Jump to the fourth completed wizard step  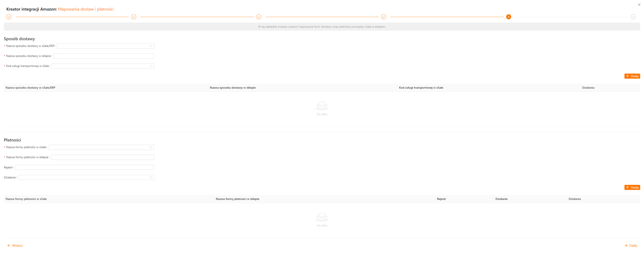(384, 17)
